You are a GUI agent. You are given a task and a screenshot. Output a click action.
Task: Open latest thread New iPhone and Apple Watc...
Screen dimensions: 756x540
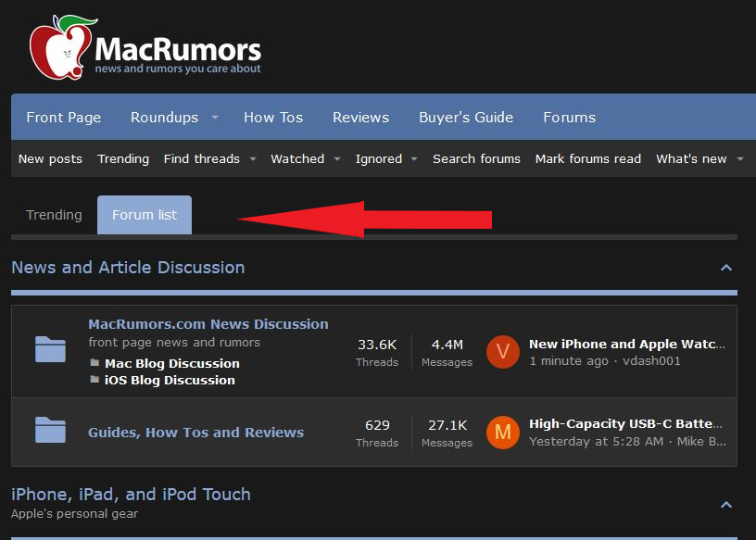pyautogui.click(x=627, y=344)
